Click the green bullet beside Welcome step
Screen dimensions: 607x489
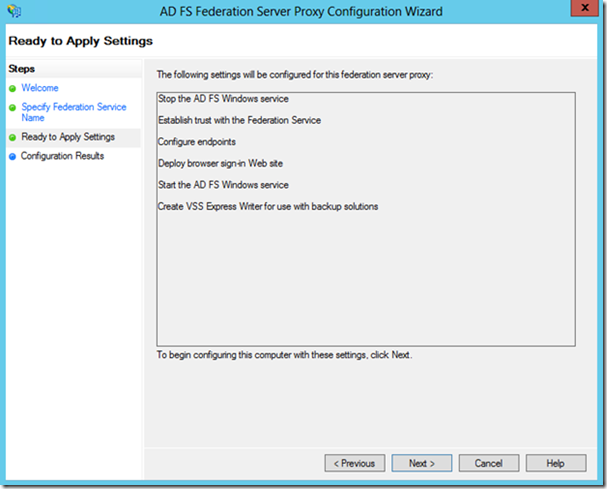click(x=12, y=89)
